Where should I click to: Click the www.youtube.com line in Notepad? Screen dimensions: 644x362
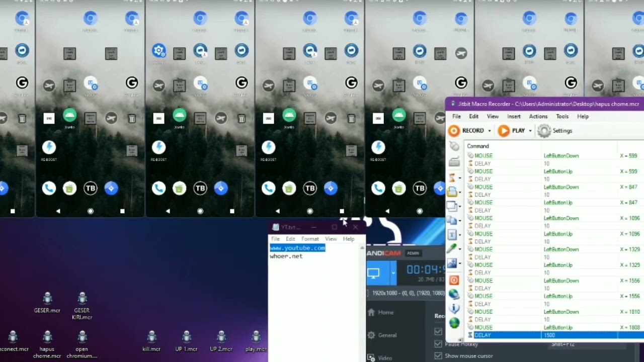click(297, 248)
